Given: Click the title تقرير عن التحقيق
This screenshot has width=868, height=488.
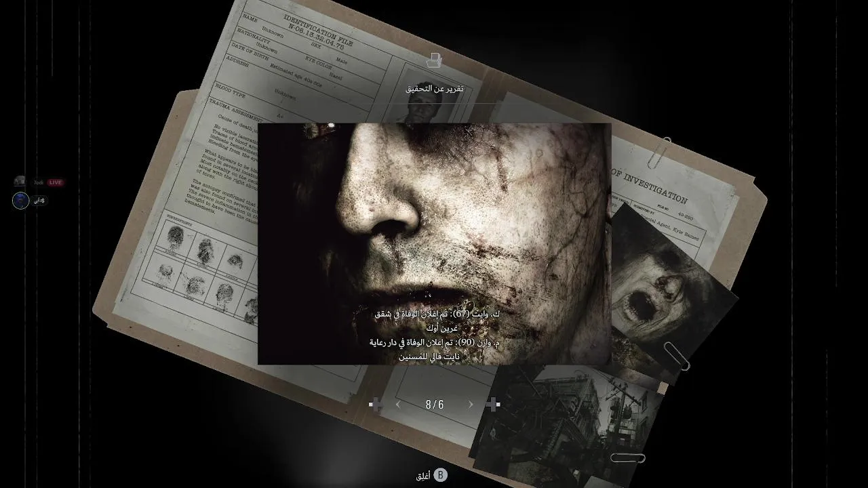Looking at the screenshot, I should pos(435,89).
